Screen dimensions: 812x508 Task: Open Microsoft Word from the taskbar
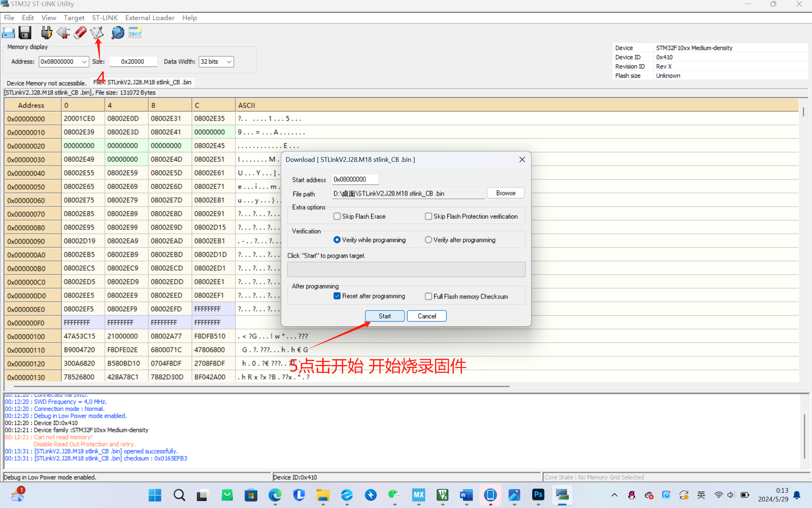click(x=466, y=495)
